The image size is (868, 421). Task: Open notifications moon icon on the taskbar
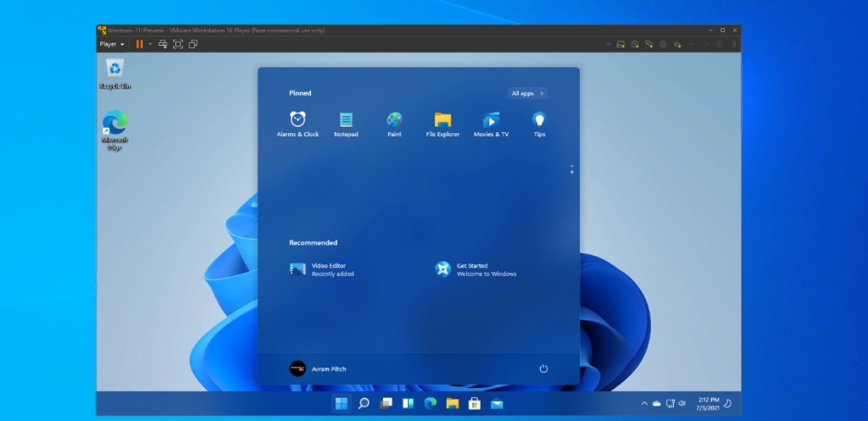click(728, 403)
